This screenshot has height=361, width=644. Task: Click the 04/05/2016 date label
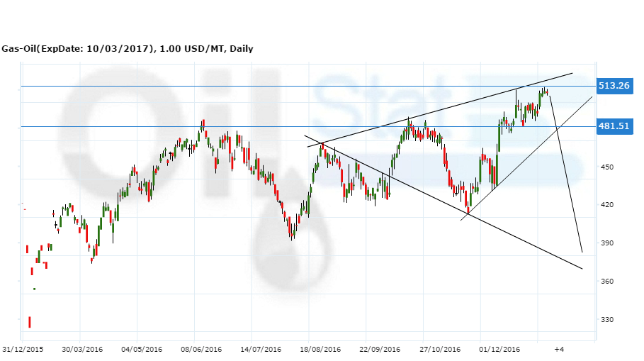coord(141,350)
